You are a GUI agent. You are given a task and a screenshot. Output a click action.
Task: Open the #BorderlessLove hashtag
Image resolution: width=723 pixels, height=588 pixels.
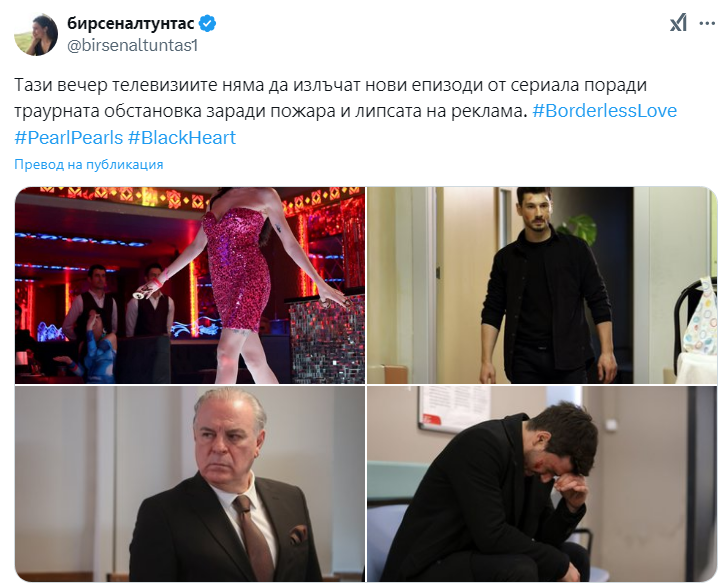coord(604,111)
